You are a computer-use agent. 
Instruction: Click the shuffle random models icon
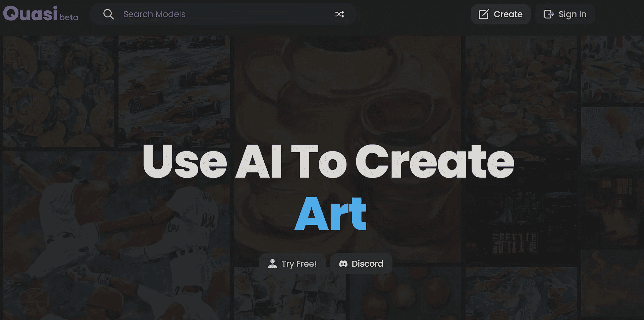(x=339, y=14)
